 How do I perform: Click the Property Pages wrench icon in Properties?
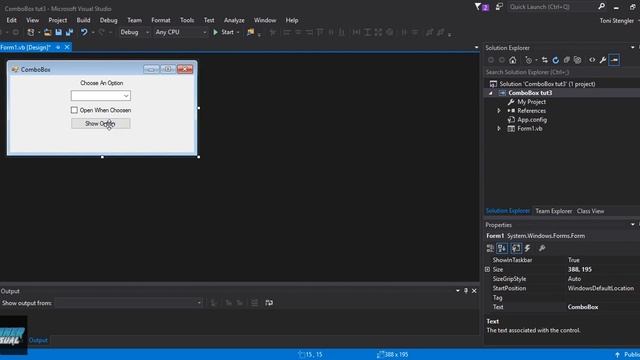click(542, 248)
